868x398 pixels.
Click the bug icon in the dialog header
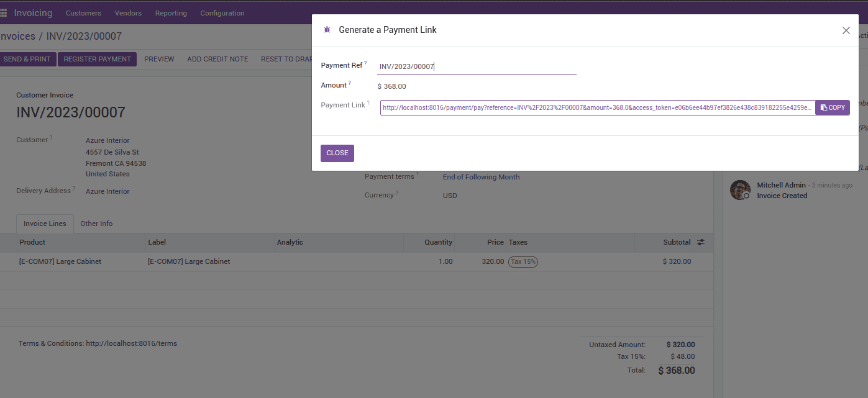pyautogui.click(x=326, y=29)
